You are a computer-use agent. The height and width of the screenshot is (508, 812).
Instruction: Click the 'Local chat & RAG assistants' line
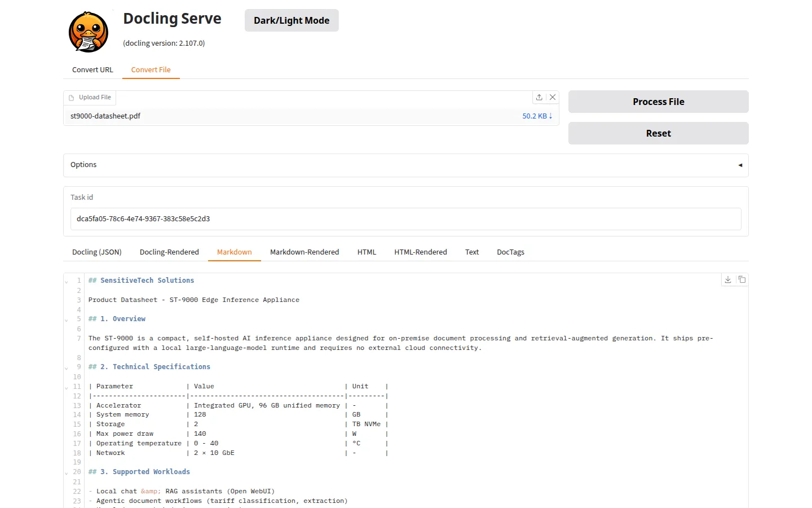click(182, 492)
